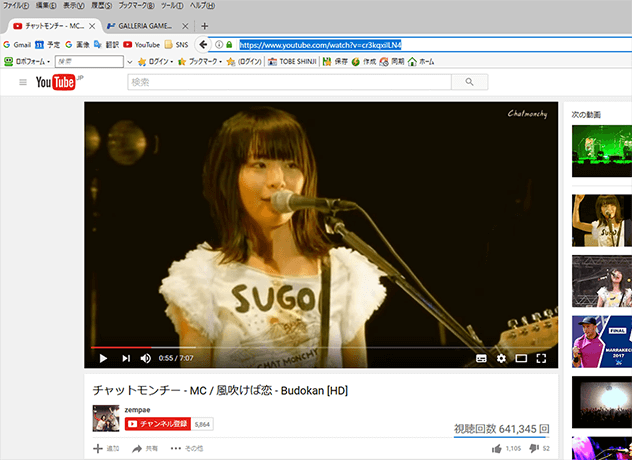This screenshot has height=460, width=632.
Task: Click the RoboForm ホーム home icon
Action: (x=421, y=61)
